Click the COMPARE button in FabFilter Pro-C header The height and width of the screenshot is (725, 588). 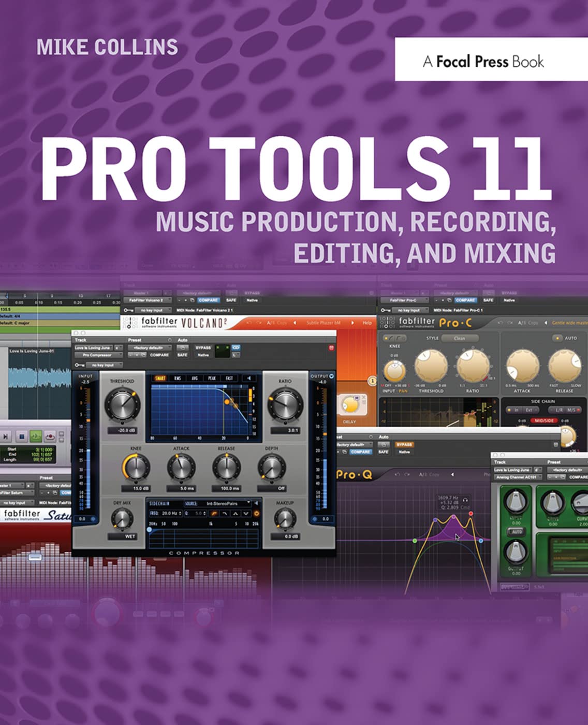(465, 300)
